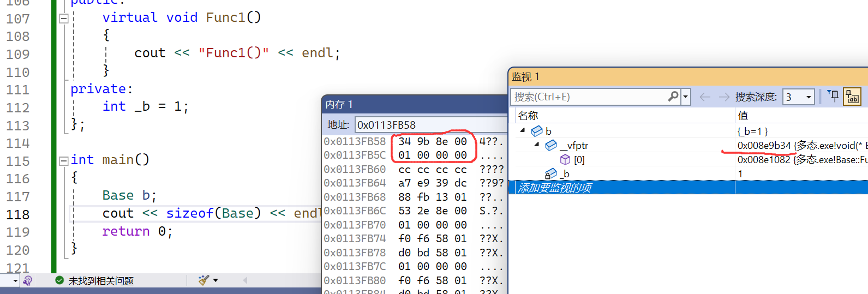
Task: Click the 'return 0;' statement
Action: click(x=137, y=231)
